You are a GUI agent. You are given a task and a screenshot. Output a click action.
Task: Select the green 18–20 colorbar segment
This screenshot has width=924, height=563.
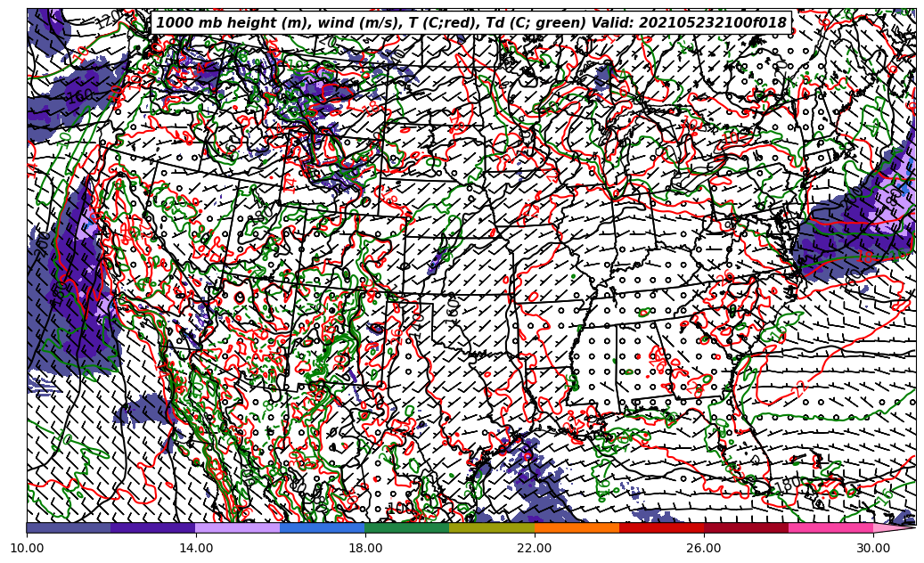[x=407, y=528]
